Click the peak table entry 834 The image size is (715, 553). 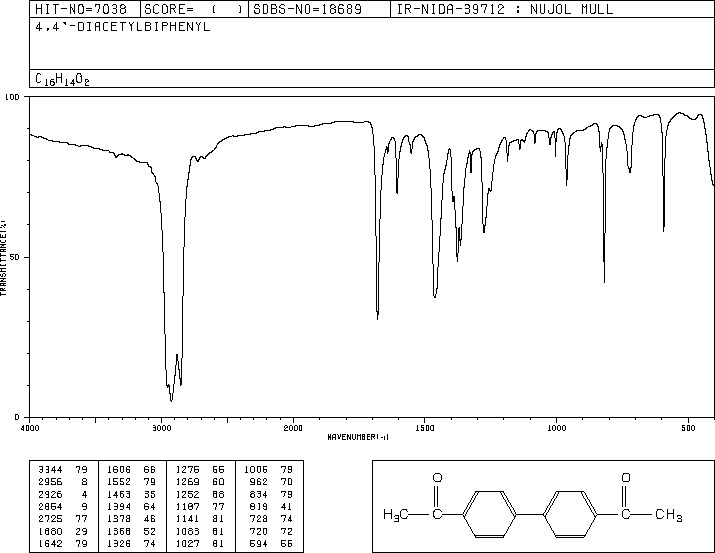(259, 494)
